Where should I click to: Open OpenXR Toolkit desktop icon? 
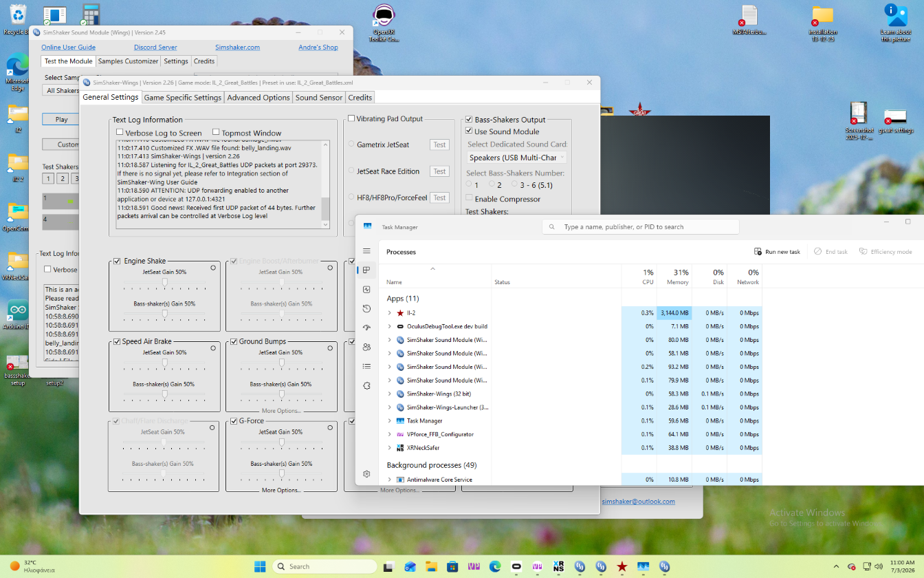[385, 23]
